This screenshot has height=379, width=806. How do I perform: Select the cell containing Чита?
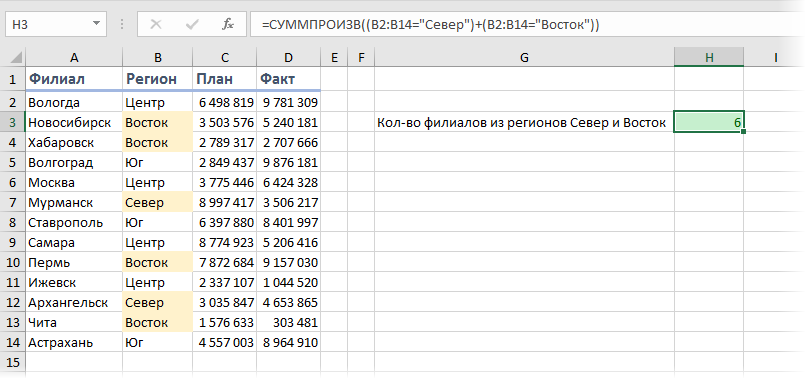74,322
